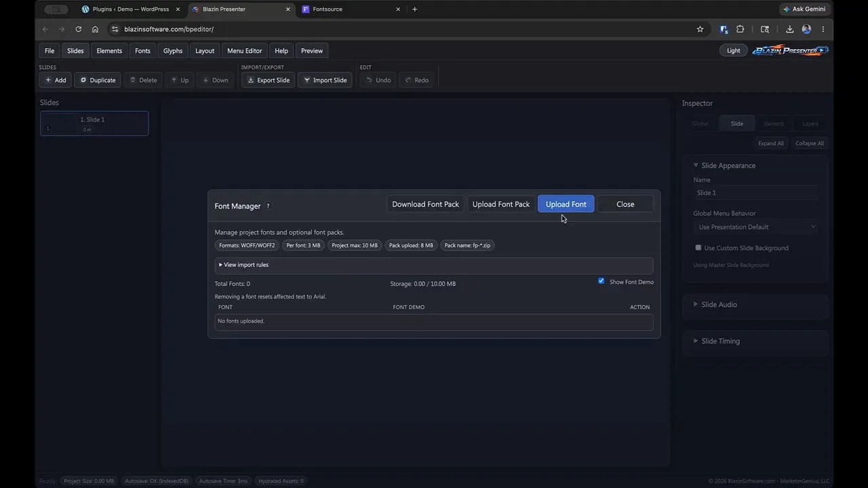Image resolution: width=868 pixels, height=488 pixels.
Task: Click the slide Name input field
Action: [755, 192]
